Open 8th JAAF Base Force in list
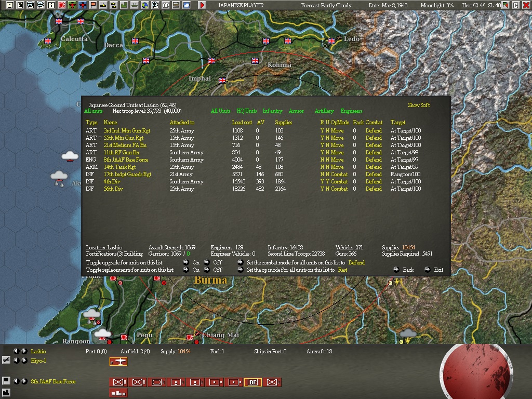This screenshot has width=532, height=399. tap(126, 159)
